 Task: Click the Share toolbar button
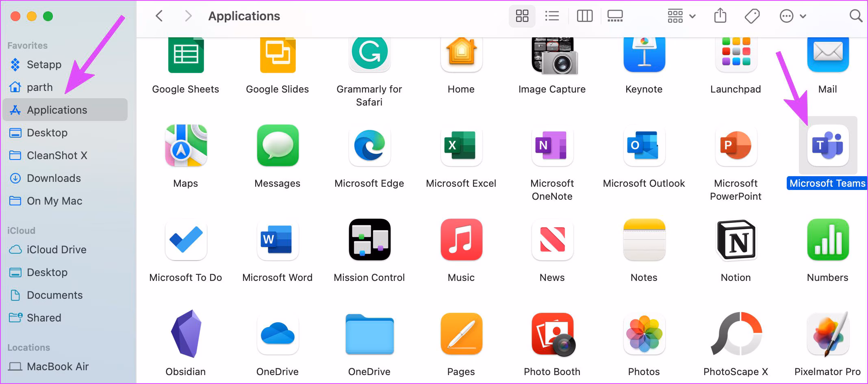pyautogui.click(x=720, y=16)
